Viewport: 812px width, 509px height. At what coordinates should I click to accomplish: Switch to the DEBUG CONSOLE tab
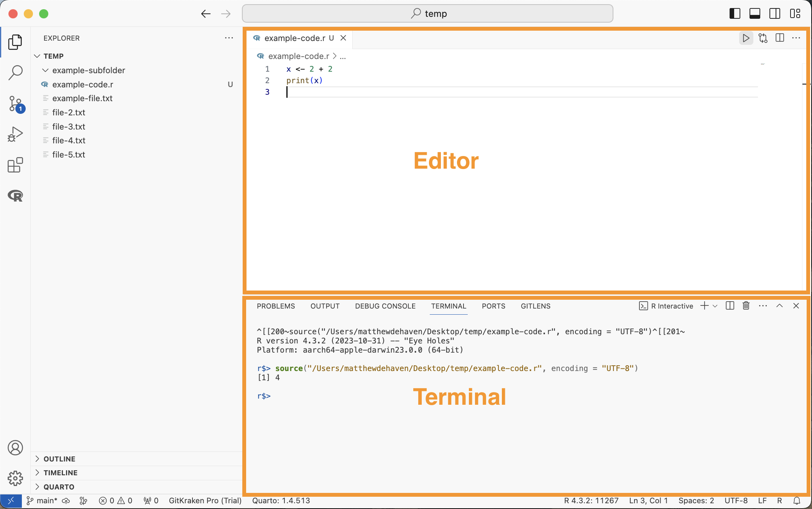tap(385, 306)
